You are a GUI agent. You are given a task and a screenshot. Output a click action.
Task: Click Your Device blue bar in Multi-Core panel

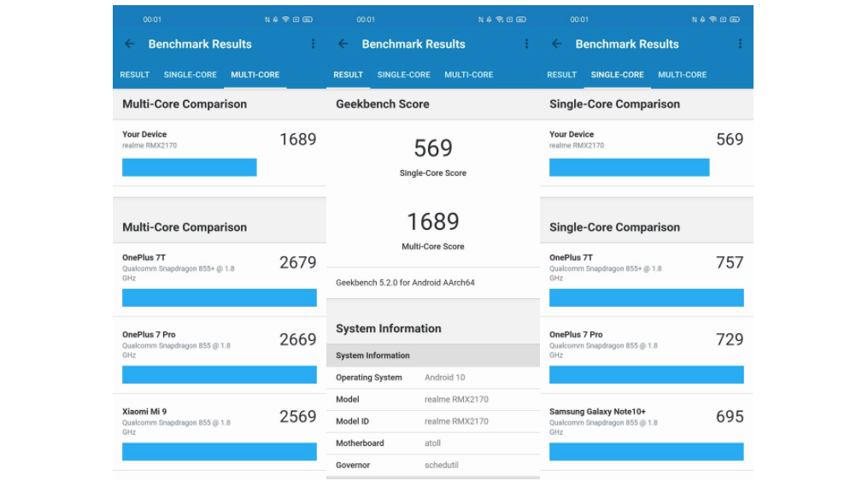pyautogui.click(x=189, y=167)
